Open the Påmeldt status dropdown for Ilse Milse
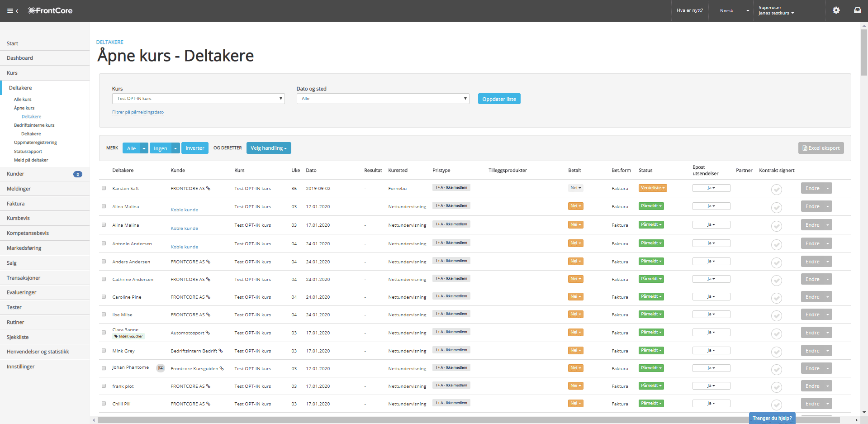This screenshot has height=424, width=868. tap(651, 314)
